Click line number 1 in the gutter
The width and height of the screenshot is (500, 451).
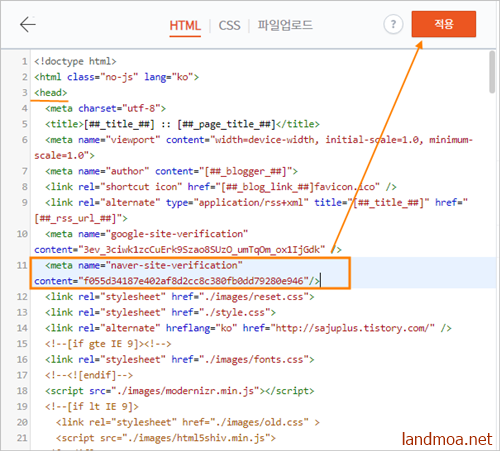(x=25, y=61)
